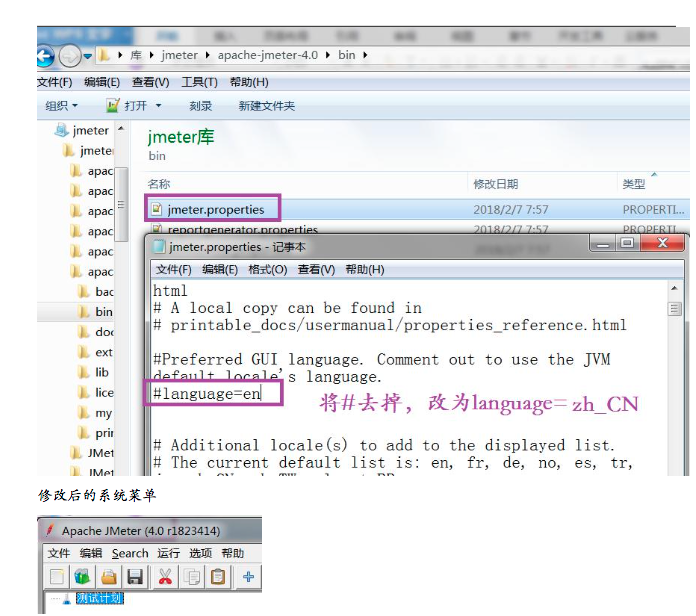The height and width of the screenshot is (616, 696).
Task: Click 新建文件夹 button
Action: point(267,106)
